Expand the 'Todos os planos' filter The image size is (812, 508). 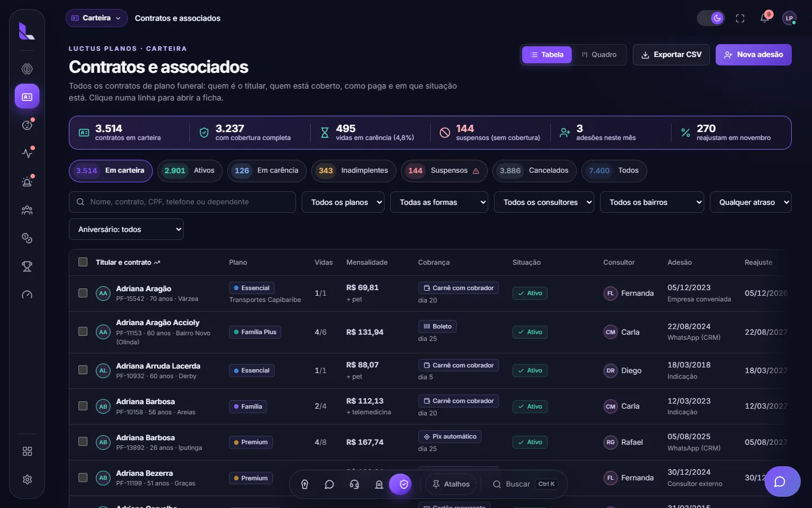click(343, 202)
